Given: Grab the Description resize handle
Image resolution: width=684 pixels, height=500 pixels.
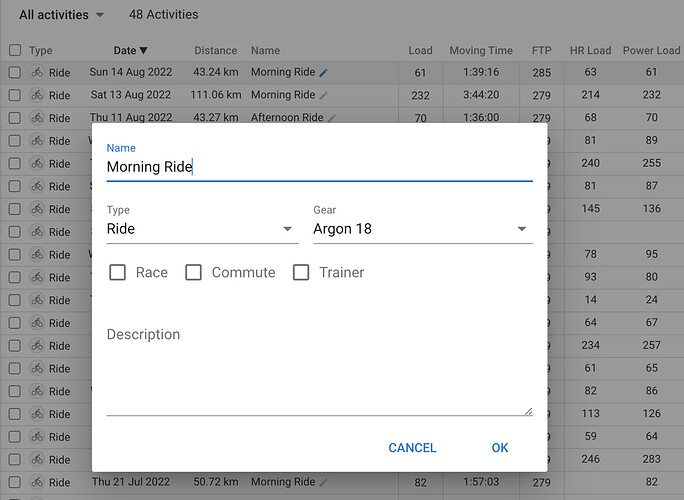Looking at the screenshot, I should pyautogui.click(x=528, y=411).
